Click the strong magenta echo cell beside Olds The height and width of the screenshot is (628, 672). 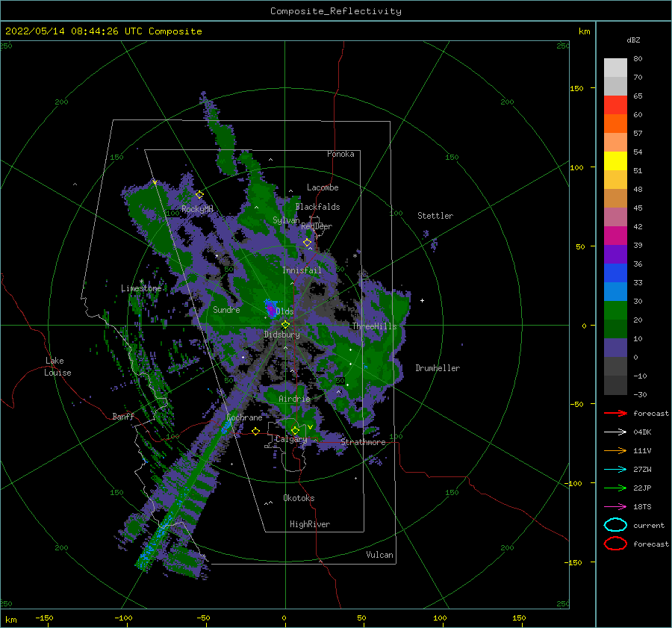[x=270, y=308]
